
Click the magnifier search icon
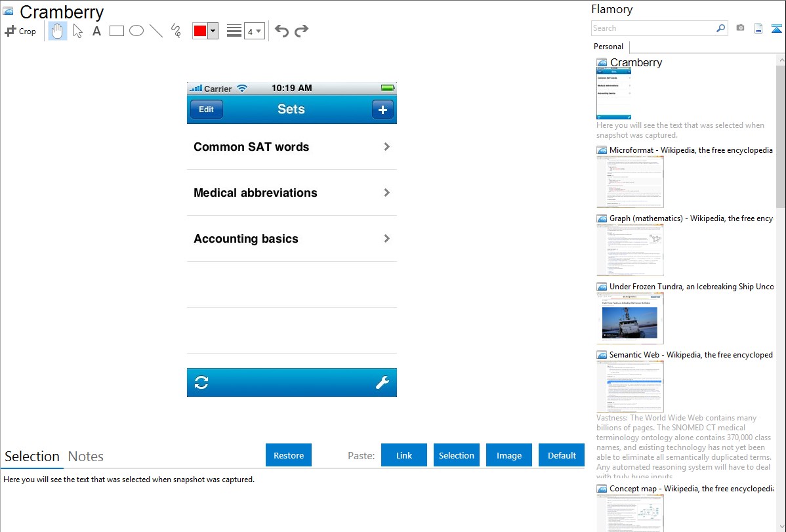(x=721, y=28)
